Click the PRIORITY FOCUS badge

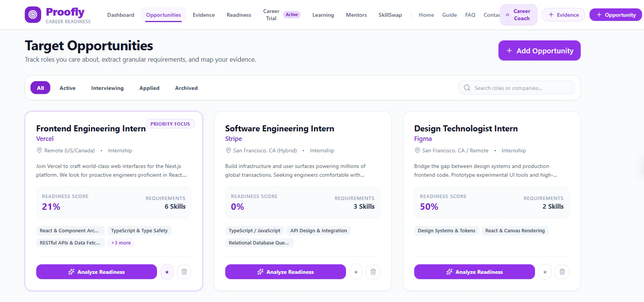pyautogui.click(x=170, y=124)
